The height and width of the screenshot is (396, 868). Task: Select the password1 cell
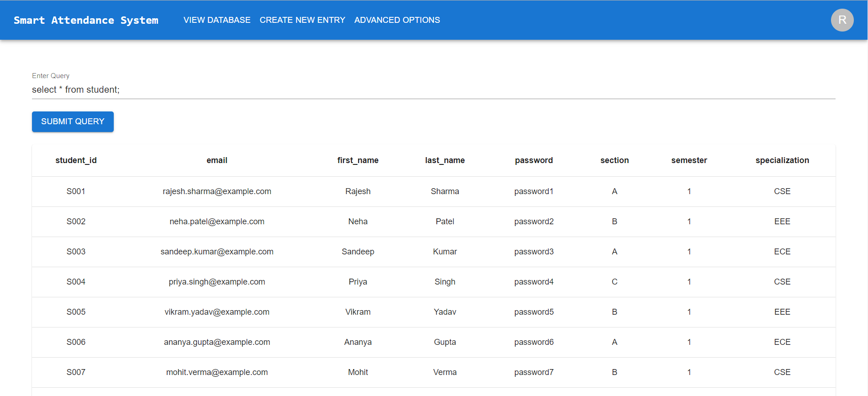(x=534, y=191)
